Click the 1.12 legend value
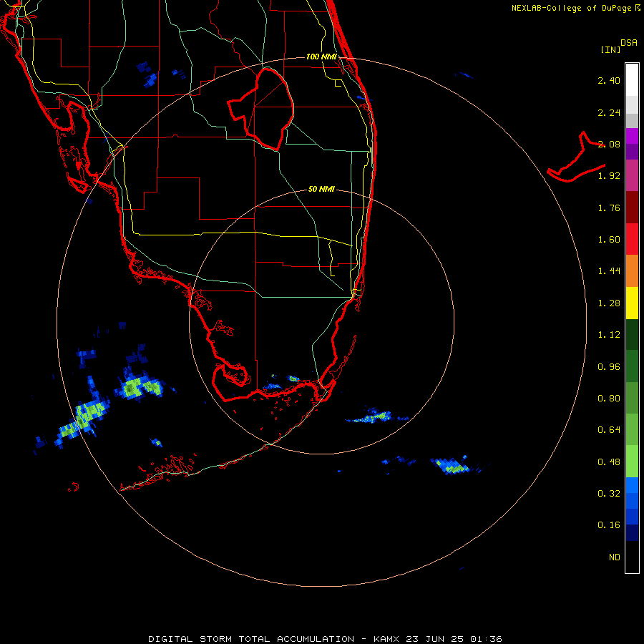 click(609, 335)
